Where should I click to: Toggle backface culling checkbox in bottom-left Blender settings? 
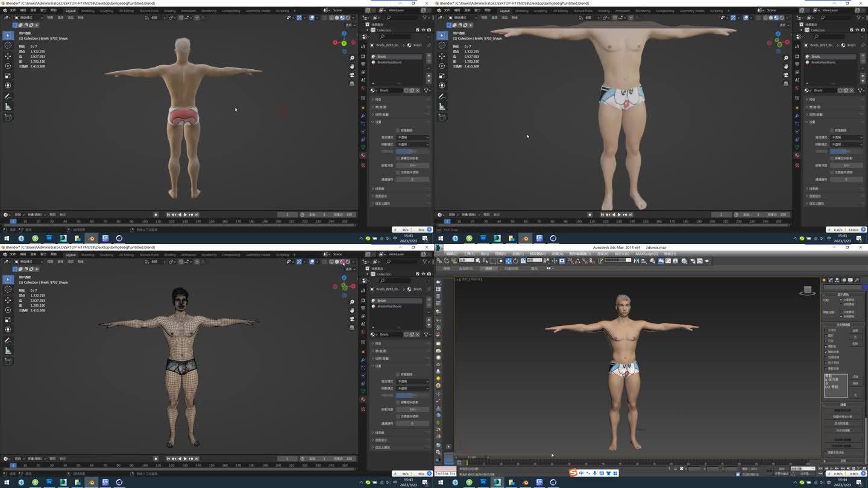click(398, 374)
